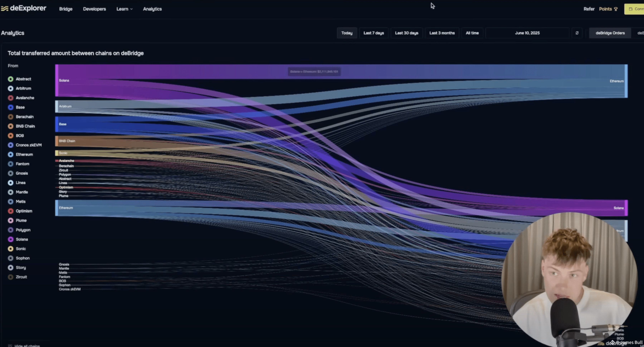This screenshot has height=347, width=644.
Task: Click the Zircuit source label in chart
Action: coord(64,170)
